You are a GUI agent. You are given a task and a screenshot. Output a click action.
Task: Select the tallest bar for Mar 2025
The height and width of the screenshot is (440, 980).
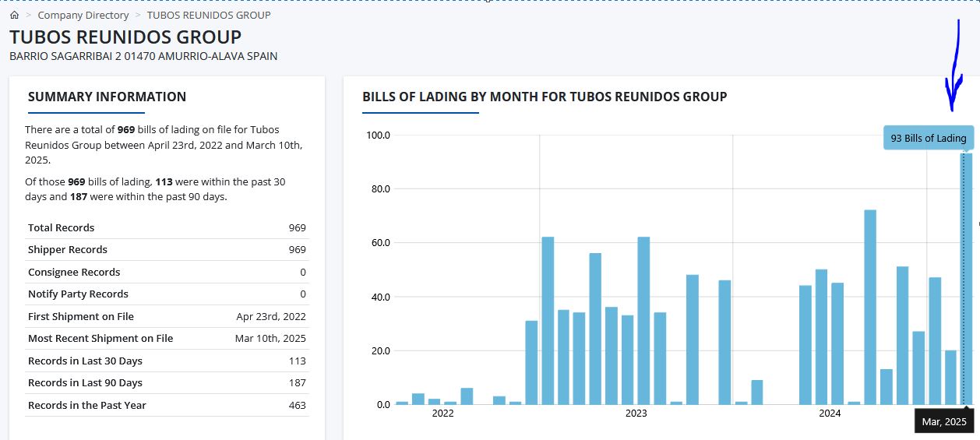point(966,279)
